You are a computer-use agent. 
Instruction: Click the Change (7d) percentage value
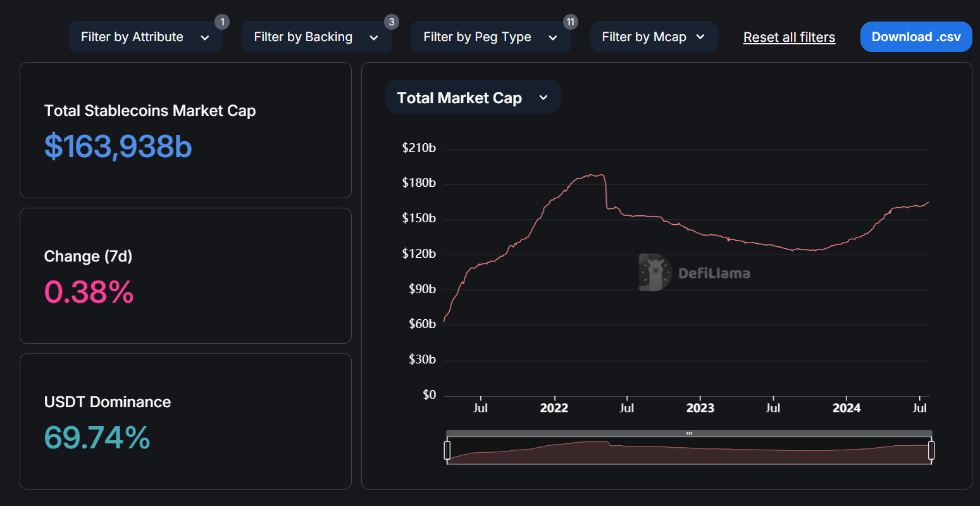(x=89, y=292)
